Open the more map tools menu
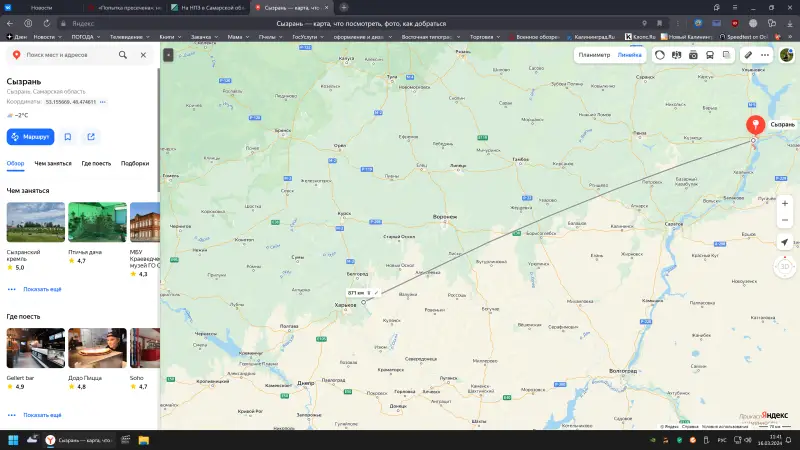The image size is (800, 450). point(764,55)
